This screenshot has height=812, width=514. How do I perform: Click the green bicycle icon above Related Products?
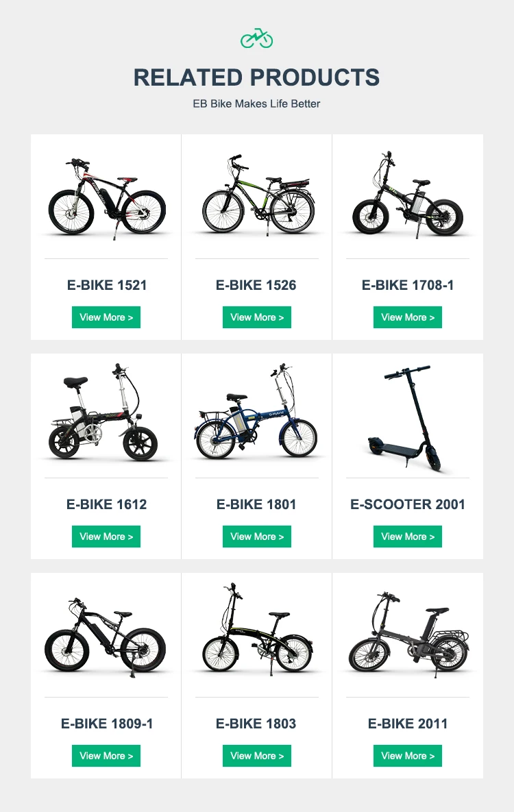coord(256,38)
